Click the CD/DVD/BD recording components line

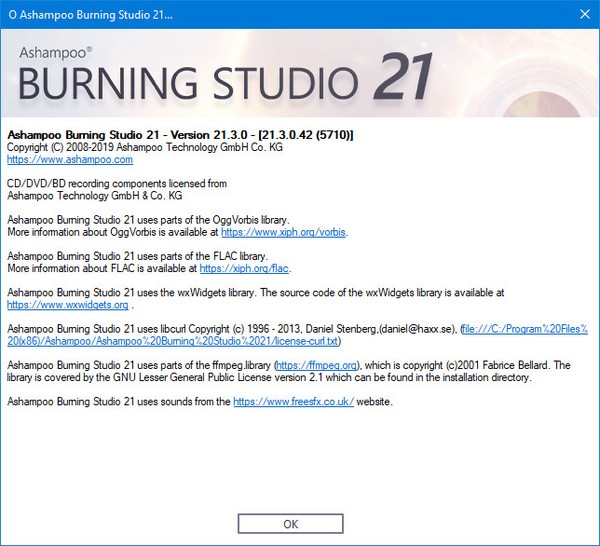point(117,183)
